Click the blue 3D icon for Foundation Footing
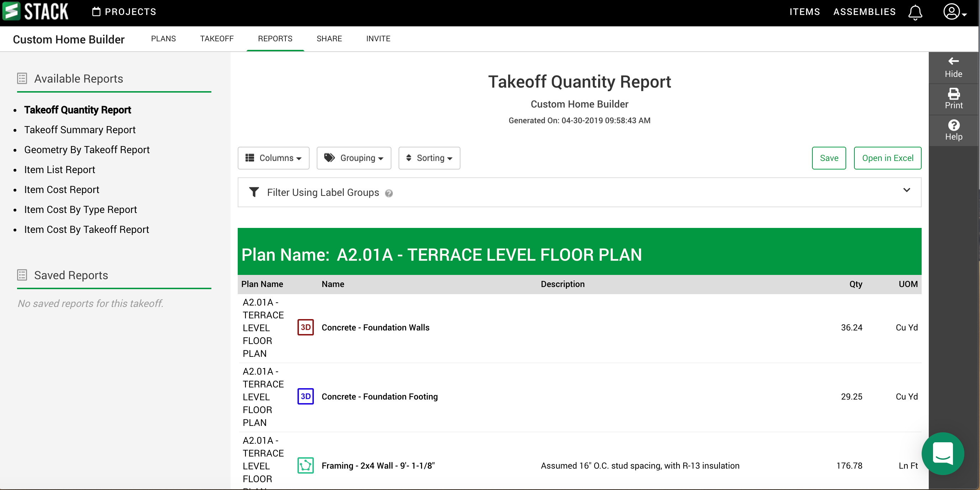Viewport: 980px width, 490px height. click(x=305, y=396)
